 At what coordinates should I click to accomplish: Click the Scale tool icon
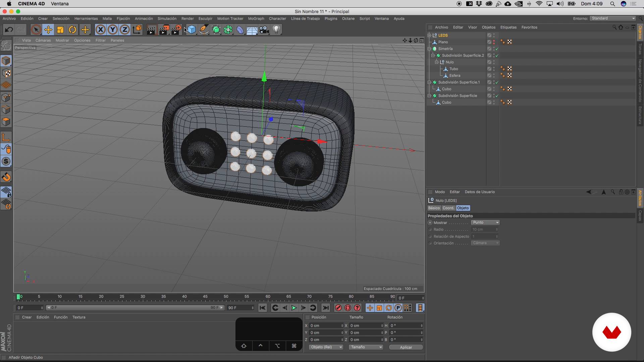[x=60, y=30]
